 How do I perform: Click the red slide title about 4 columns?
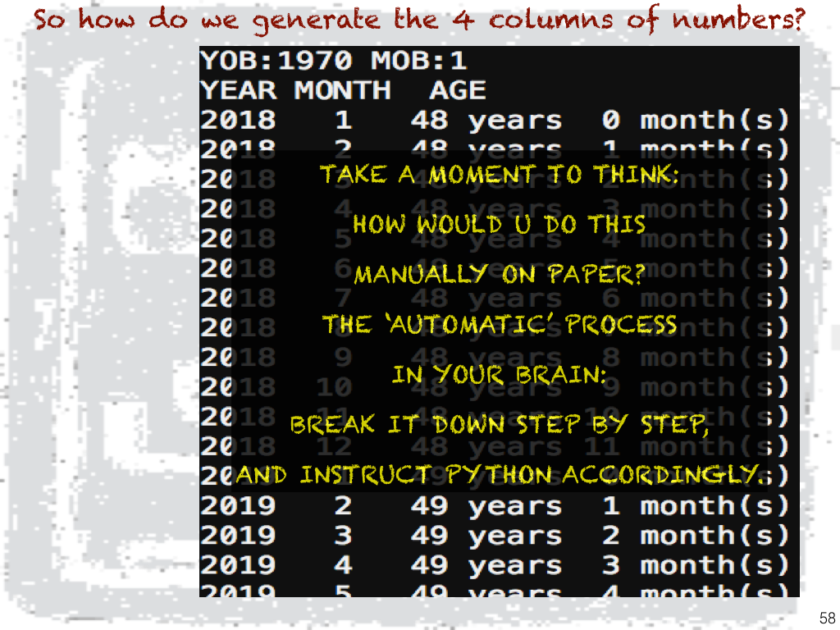coord(418,20)
